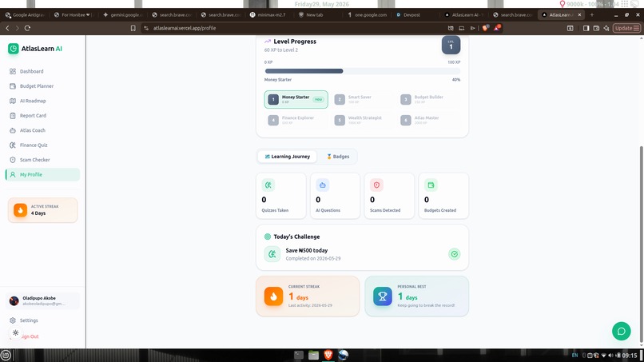The width and height of the screenshot is (644, 362).
Task: Click the Budget Builder level card
Action: coord(428,99)
